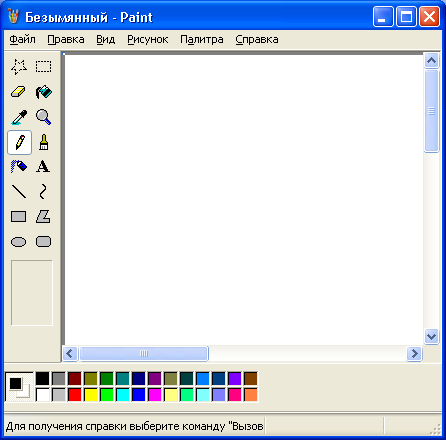
Task: Pick the violet purple swatch
Action: 235,379
